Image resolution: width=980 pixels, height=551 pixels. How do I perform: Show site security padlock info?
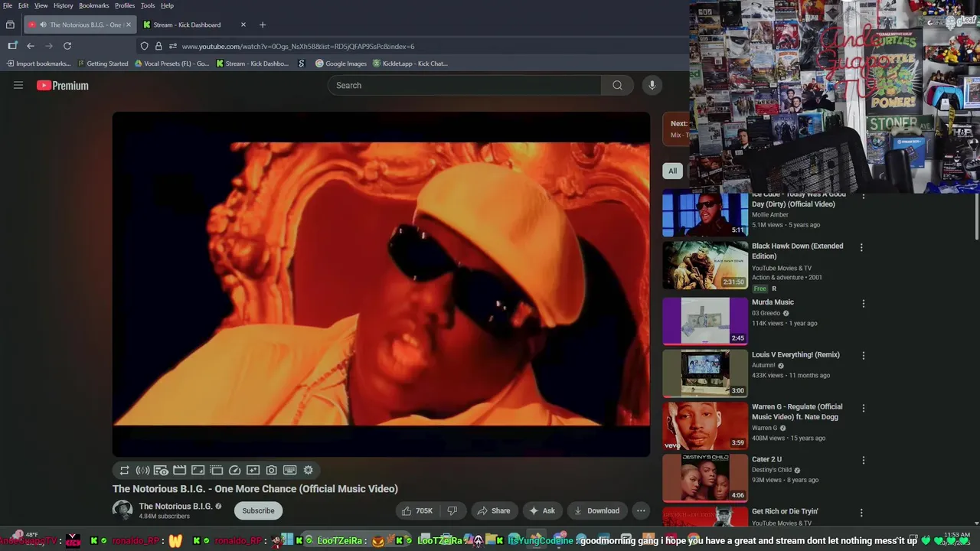(158, 46)
